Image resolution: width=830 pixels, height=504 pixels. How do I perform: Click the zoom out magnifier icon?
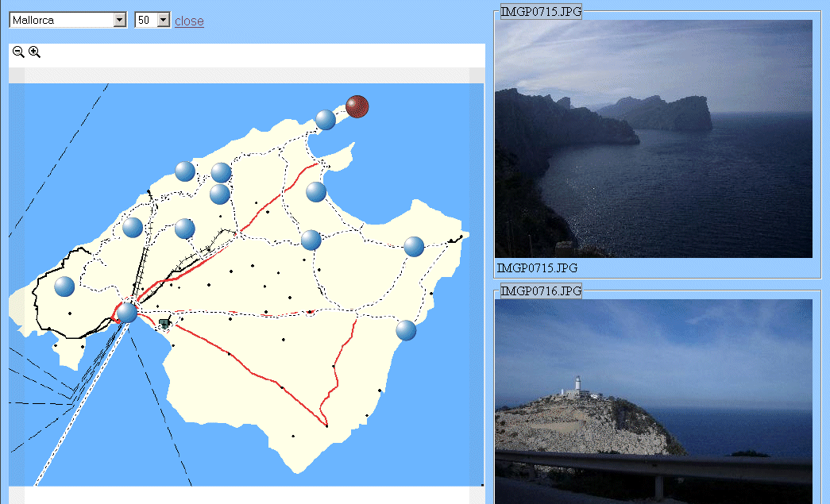pyautogui.click(x=18, y=52)
